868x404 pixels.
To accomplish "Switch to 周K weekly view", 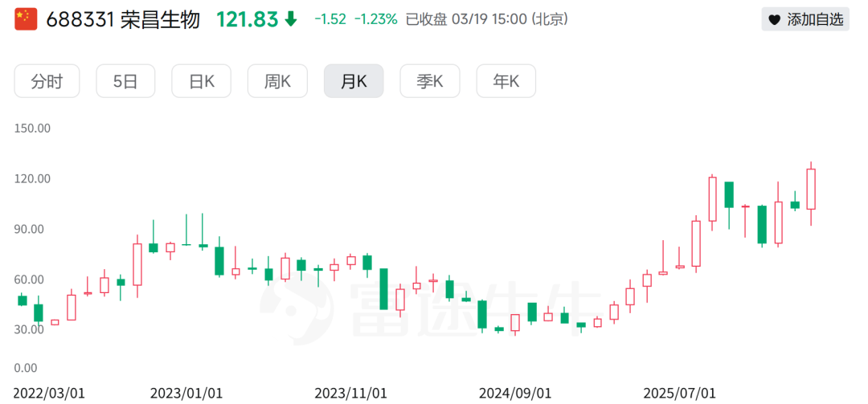I will pyautogui.click(x=277, y=81).
